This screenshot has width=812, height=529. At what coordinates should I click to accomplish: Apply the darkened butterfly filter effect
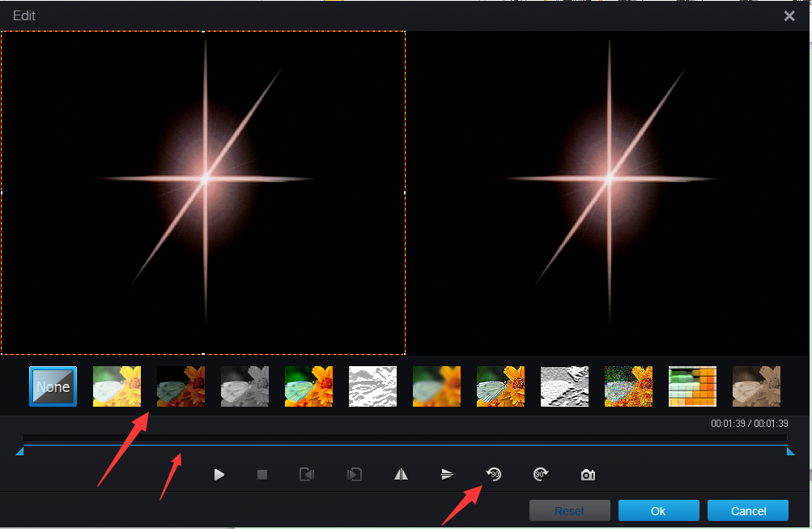pyautogui.click(x=181, y=386)
